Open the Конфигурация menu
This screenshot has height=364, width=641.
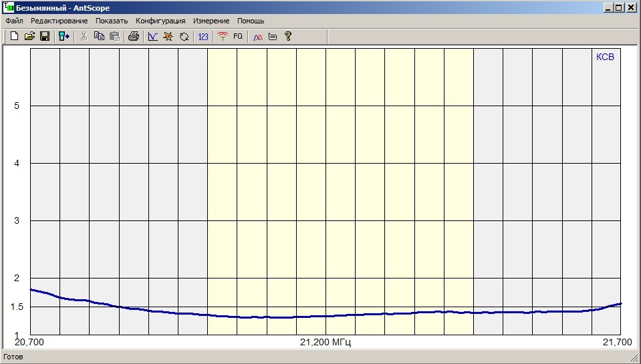click(x=160, y=21)
